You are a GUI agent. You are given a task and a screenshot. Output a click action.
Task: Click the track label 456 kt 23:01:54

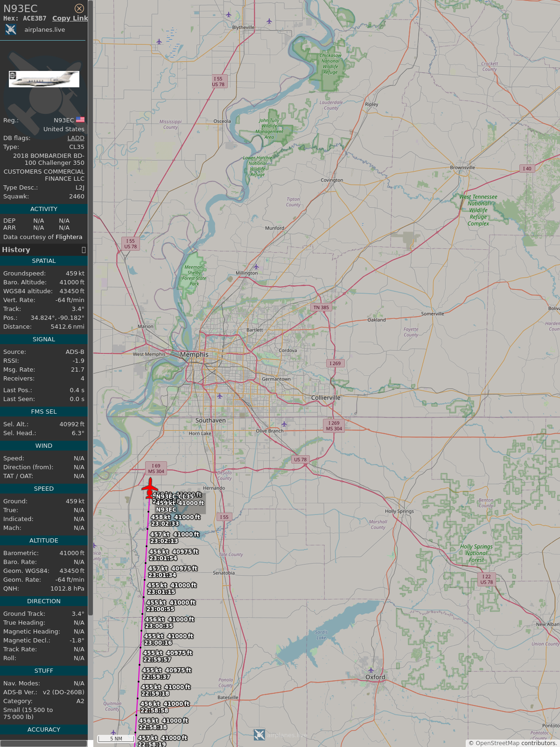174,555
